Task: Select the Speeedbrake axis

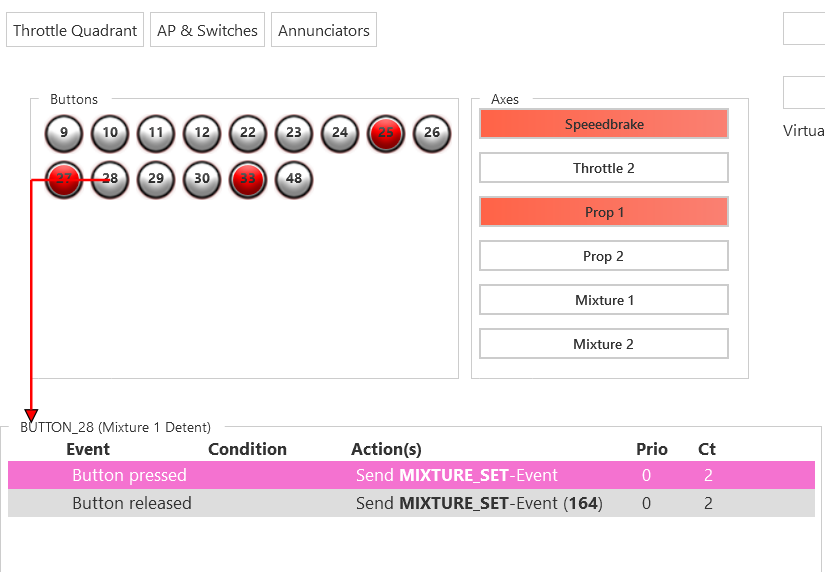Action: click(604, 124)
